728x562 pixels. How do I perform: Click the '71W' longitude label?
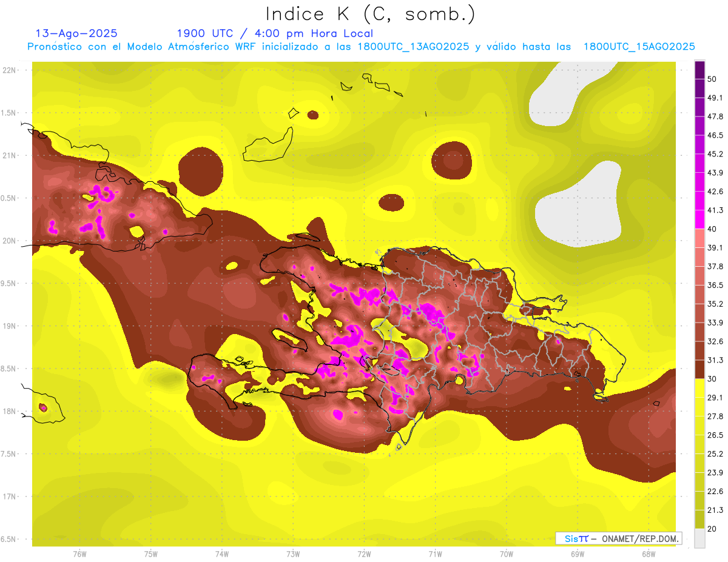tap(435, 554)
